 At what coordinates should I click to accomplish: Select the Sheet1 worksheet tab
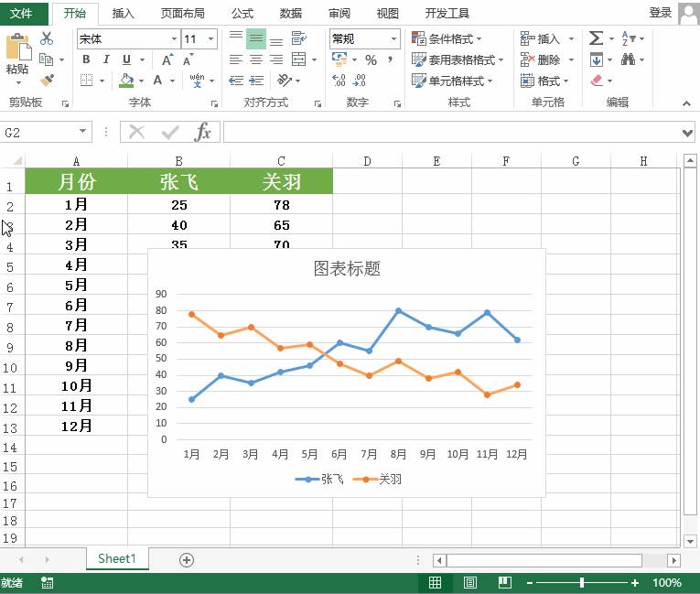click(x=117, y=558)
